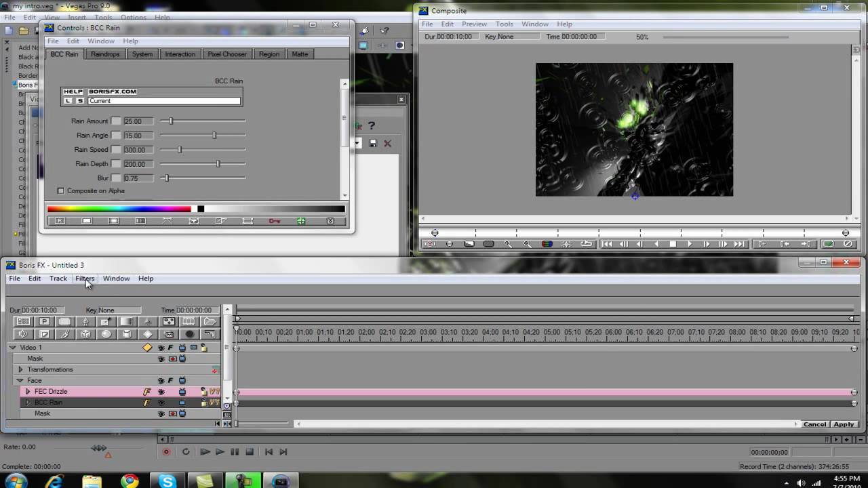The width and height of the screenshot is (868, 488).
Task: Click the 'P' tool button in Boris FX toolbar
Action: (44, 321)
